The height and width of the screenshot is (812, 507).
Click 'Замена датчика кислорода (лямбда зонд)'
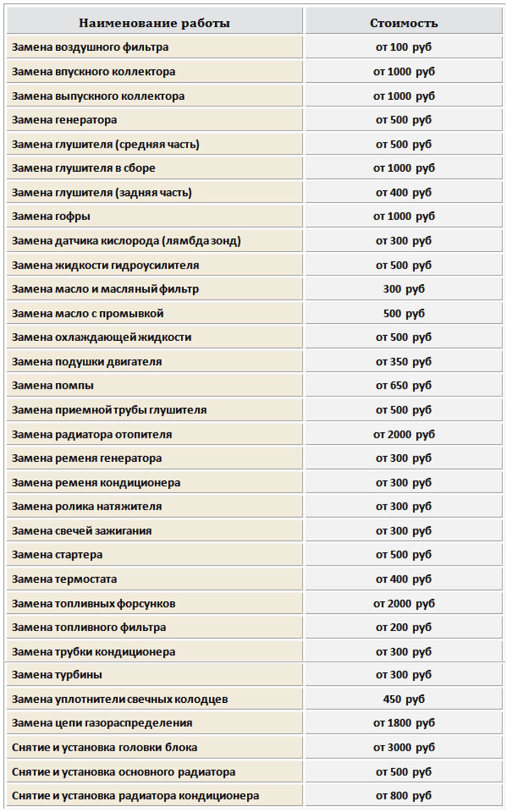coord(126,240)
